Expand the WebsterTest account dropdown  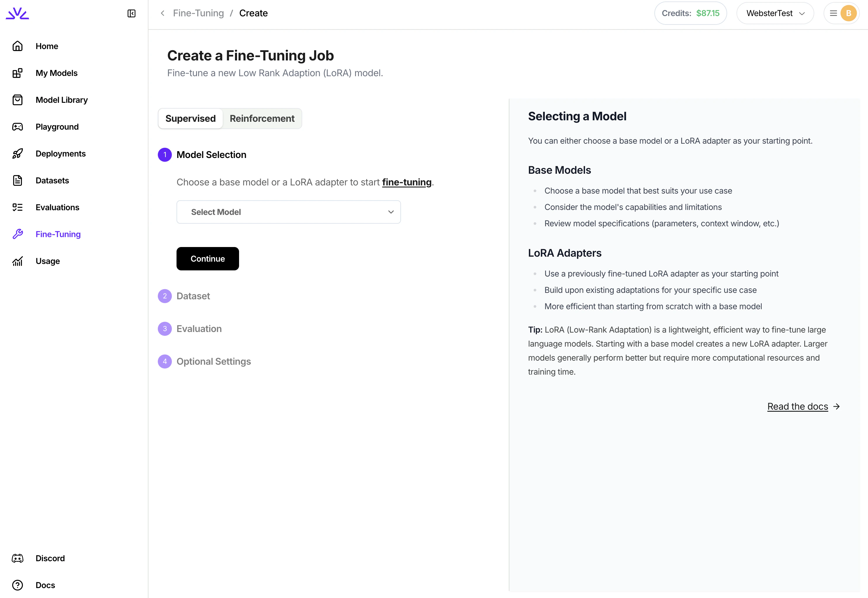tap(775, 13)
